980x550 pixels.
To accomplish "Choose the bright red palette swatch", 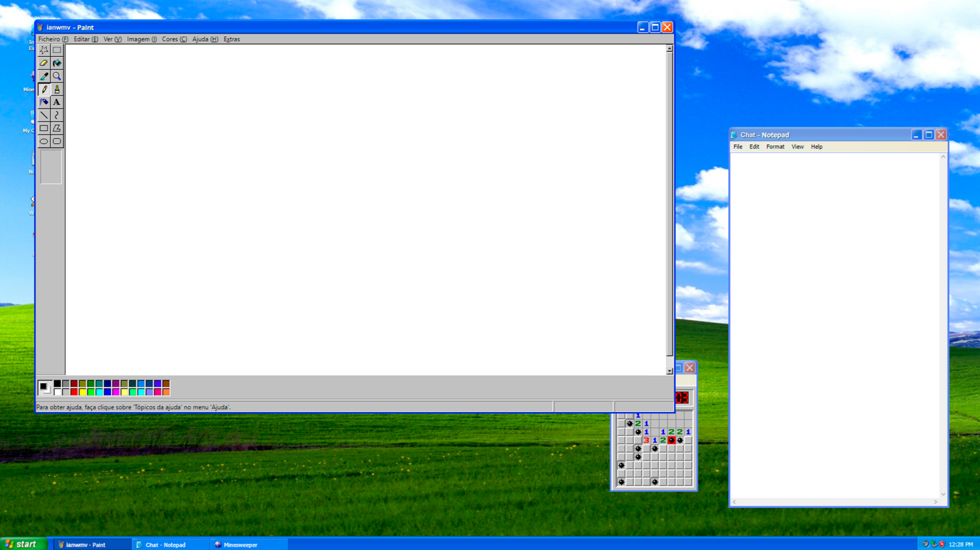I will [74, 392].
